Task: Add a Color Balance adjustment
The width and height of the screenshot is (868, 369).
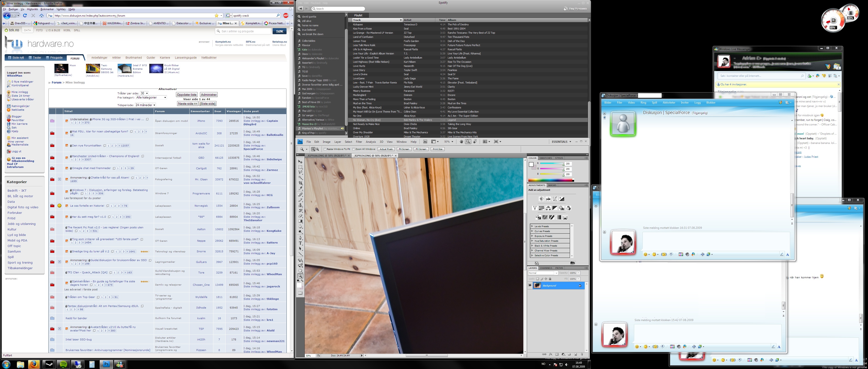Action: [x=548, y=208]
